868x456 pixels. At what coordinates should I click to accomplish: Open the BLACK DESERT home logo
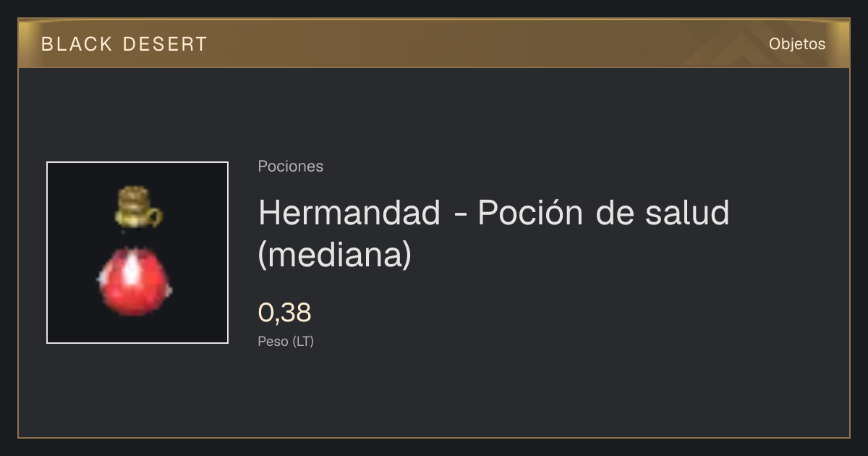click(x=124, y=44)
